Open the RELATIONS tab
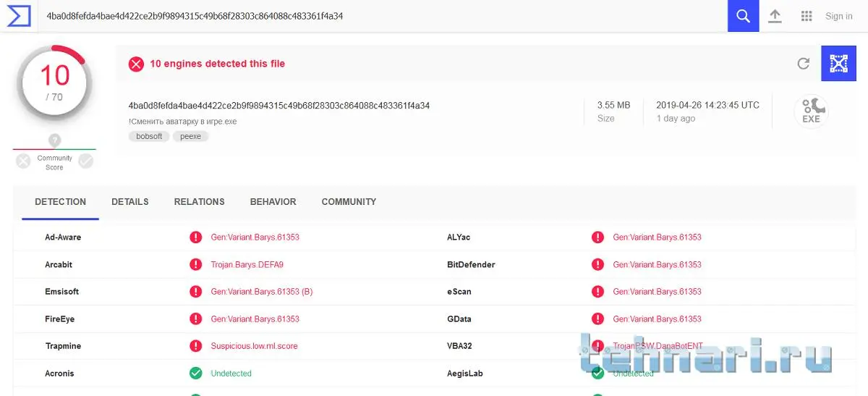 (200, 202)
